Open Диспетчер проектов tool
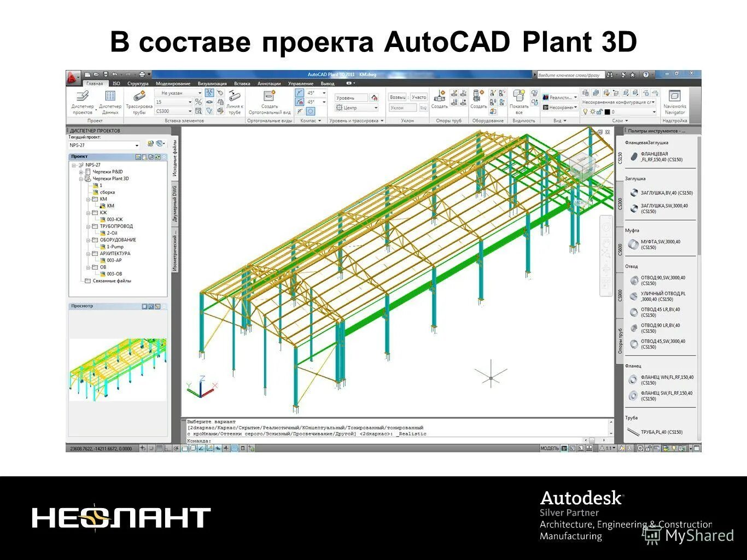Image resolution: width=747 pixels, height=560 pixels. point(83,102)
